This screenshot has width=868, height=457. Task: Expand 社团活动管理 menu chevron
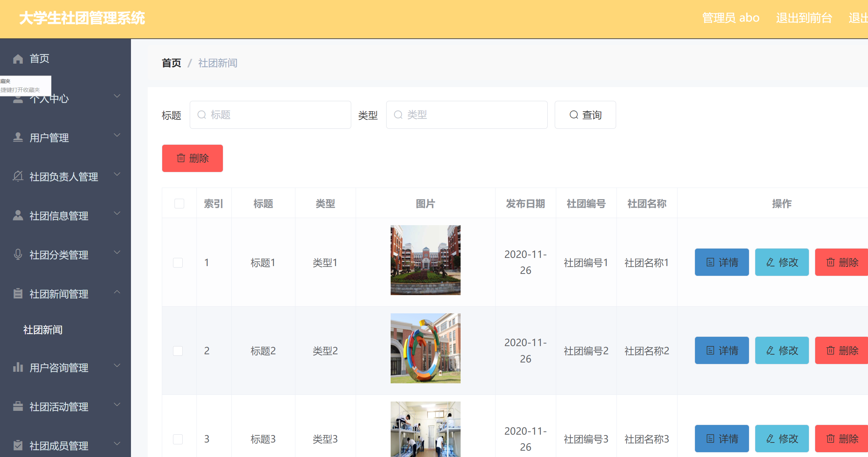(117, 405)
